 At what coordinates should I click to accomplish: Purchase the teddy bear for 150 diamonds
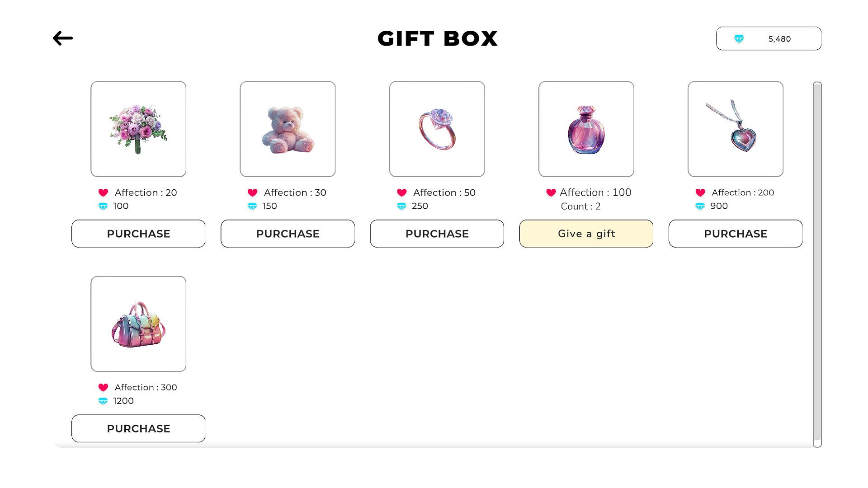(x=288, y=234)
